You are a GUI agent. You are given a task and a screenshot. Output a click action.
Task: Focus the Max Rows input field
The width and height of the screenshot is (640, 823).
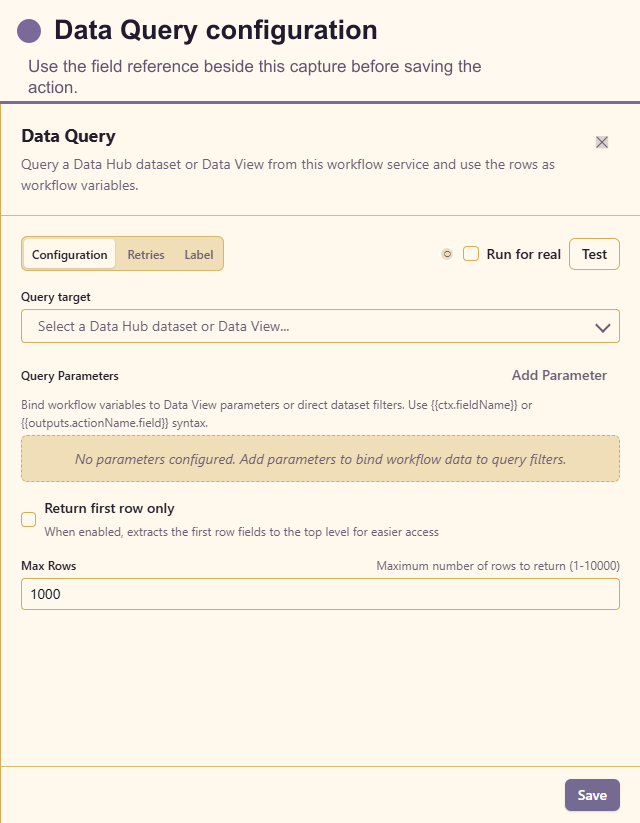320,594
